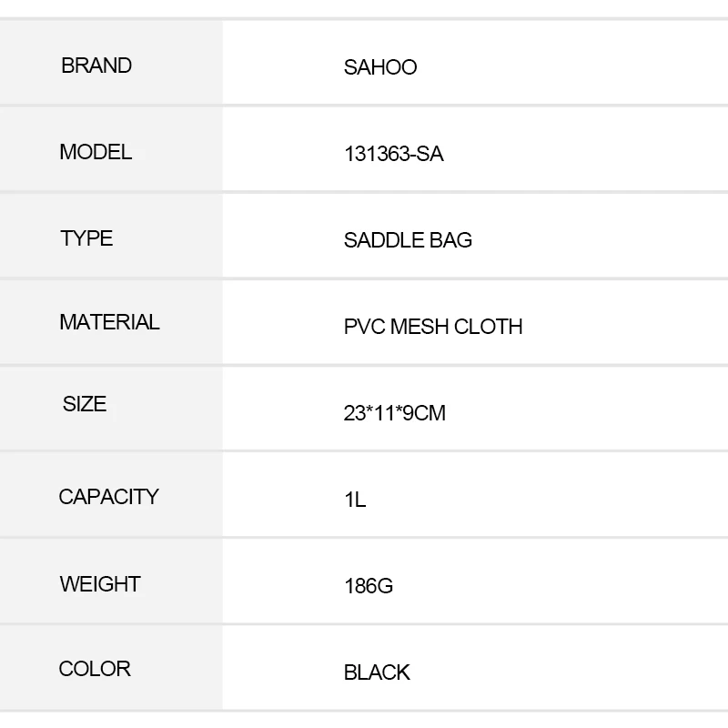Screen dimensions: 728x728
Task: Select the SADDLE BAG type value
Action: tap(408, 240)
